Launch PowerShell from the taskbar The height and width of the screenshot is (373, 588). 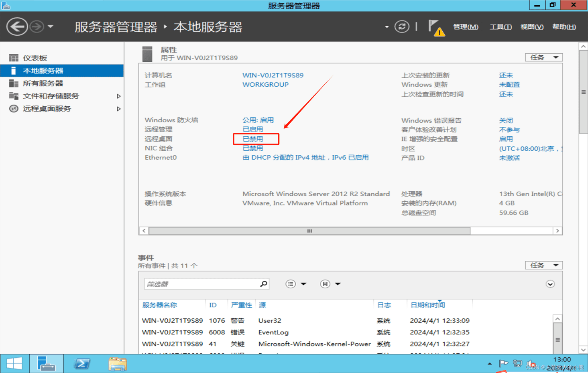point(82,363)
